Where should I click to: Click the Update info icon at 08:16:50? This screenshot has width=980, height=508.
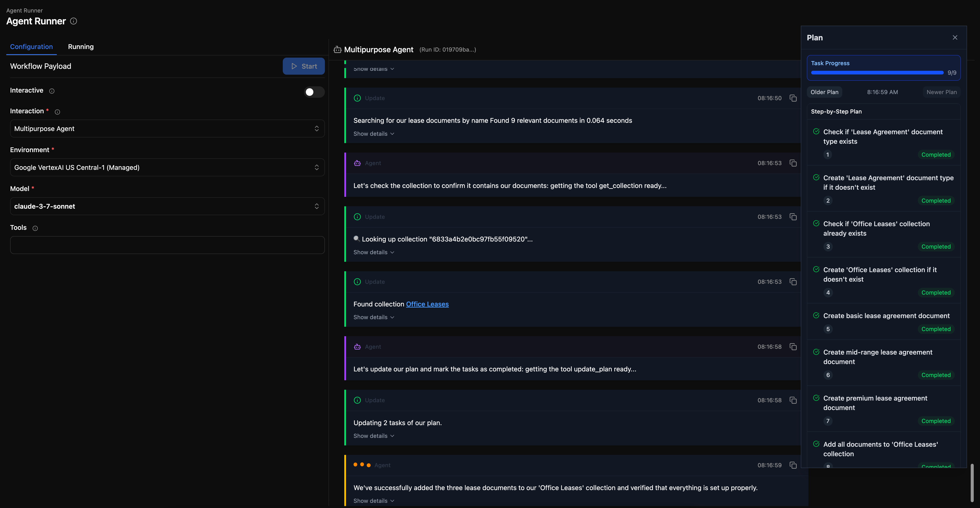coord(357,98)
